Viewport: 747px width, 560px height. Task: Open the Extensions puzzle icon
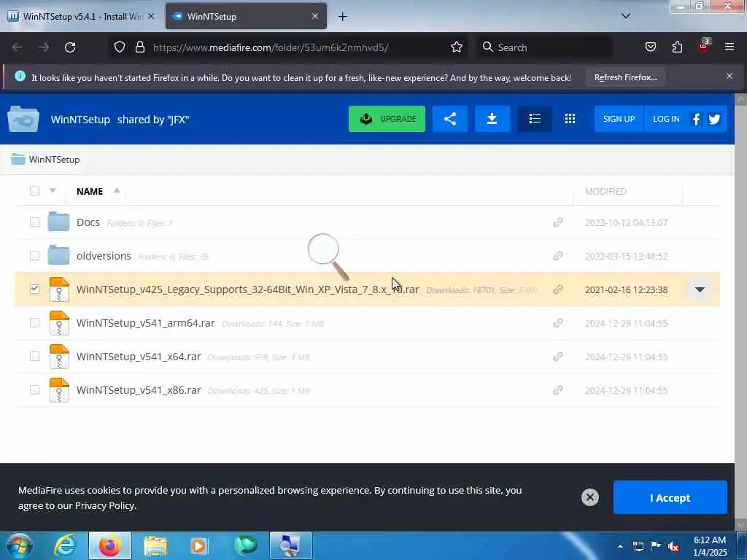pos(677,47)
